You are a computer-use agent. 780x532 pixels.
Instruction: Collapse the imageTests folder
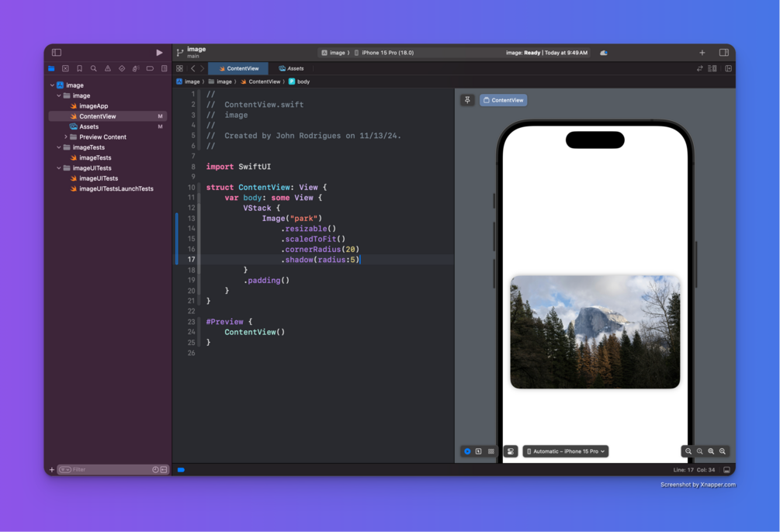tap(59, 147)
